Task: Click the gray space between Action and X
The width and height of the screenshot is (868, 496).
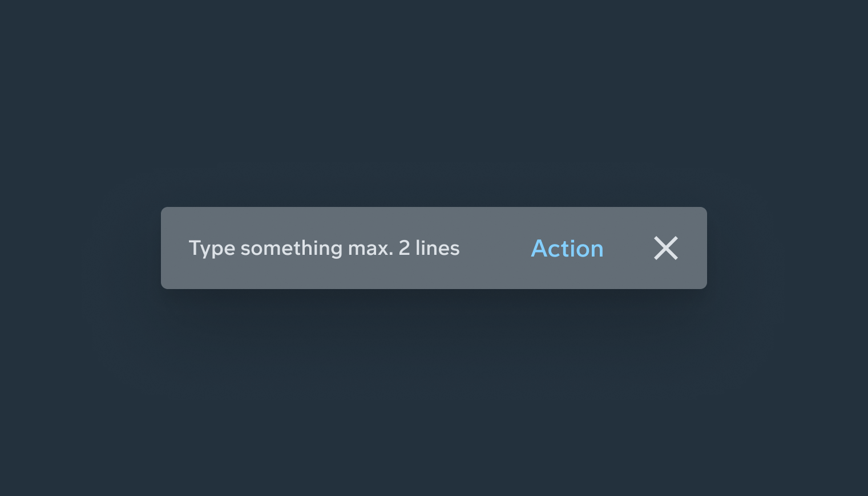Action: (628, 248)
